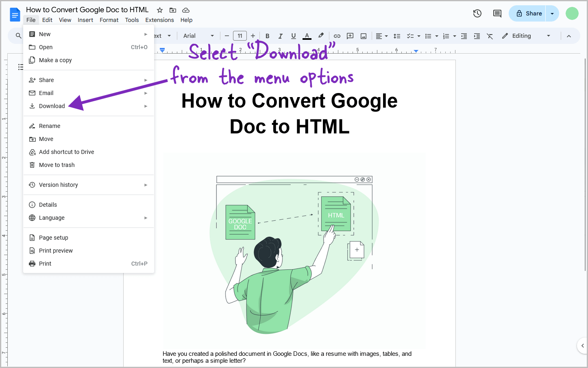This screenshot has width=588, height=368.
Task: Open the bulleted list dropdown
Action: [431, 36]
